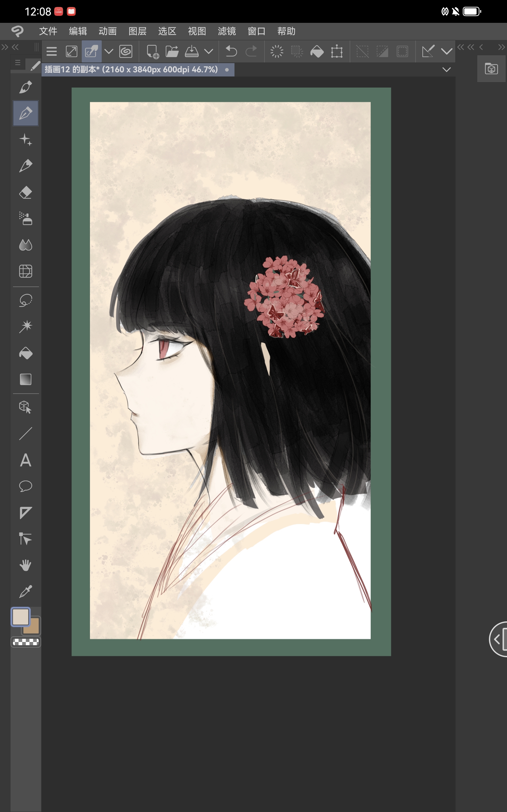Screen dimensions: 507x812
Task: Select the main drawing color swatch
Action: (21, 617)
